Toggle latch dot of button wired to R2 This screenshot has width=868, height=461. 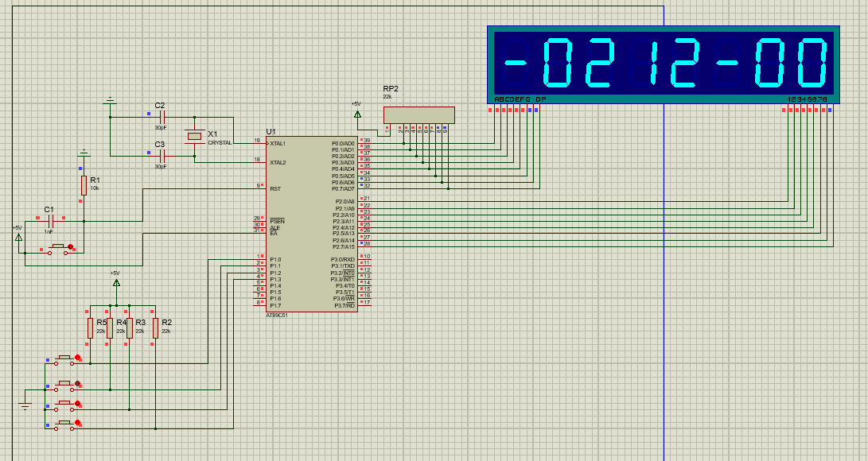(x=77, y=422)
